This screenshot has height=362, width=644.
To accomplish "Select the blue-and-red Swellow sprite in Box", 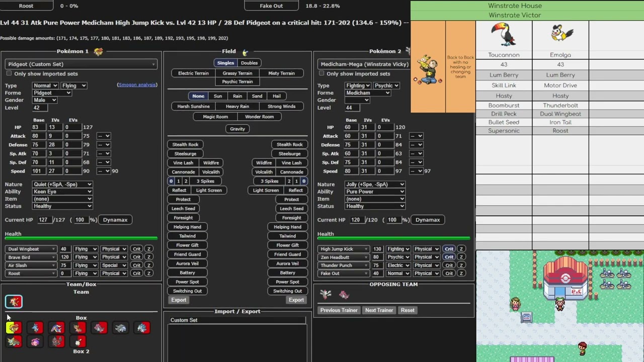I will point(57,328).
